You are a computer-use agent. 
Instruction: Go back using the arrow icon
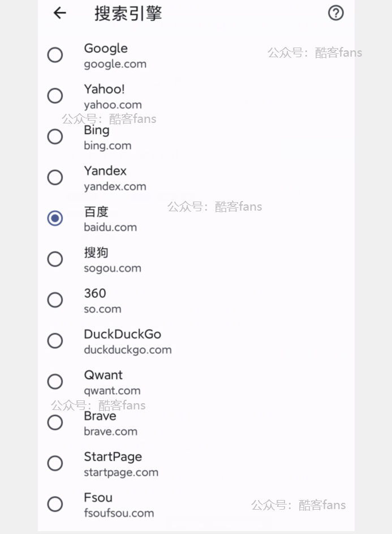[59, 13]
